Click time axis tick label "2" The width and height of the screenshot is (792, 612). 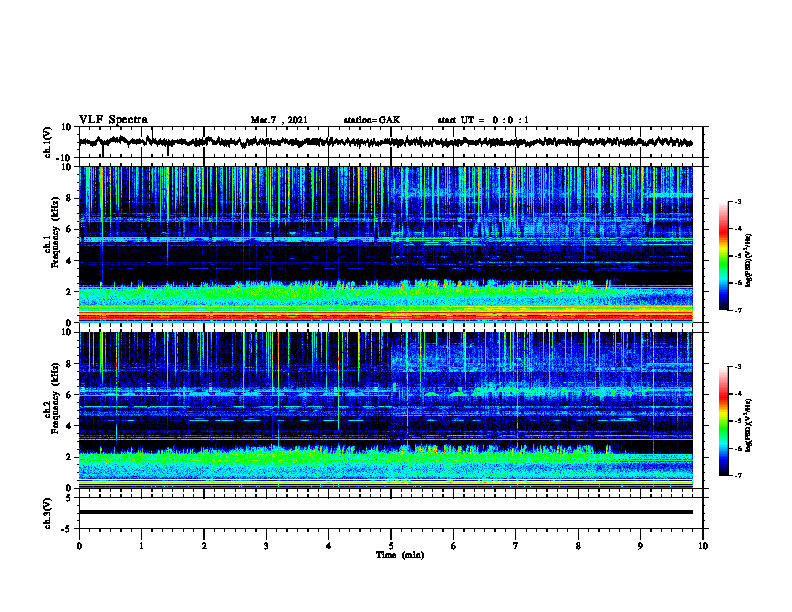coord(204,546)
